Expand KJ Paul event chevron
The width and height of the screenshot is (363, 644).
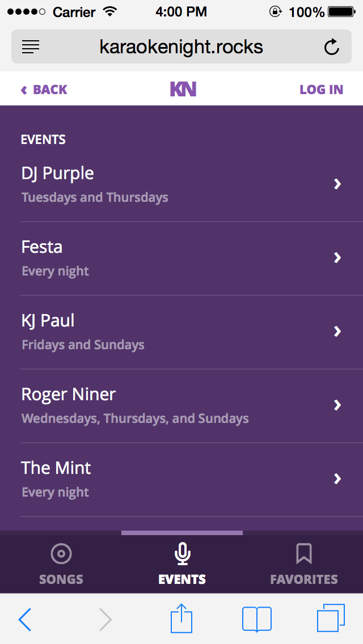(x=337, y=331)
